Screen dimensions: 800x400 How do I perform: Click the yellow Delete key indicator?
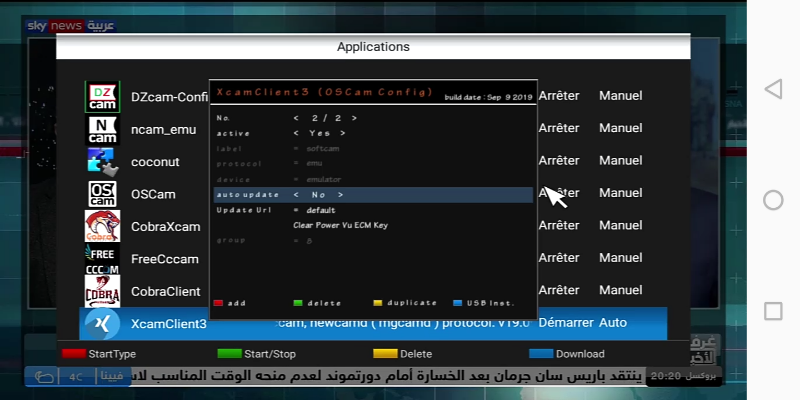click(385, 354)
